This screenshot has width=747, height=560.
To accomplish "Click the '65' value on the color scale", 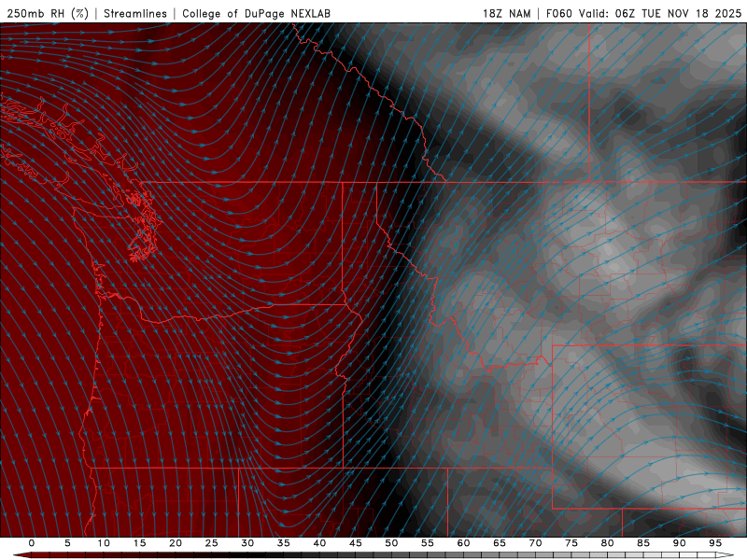I will [x=500, y=543].
